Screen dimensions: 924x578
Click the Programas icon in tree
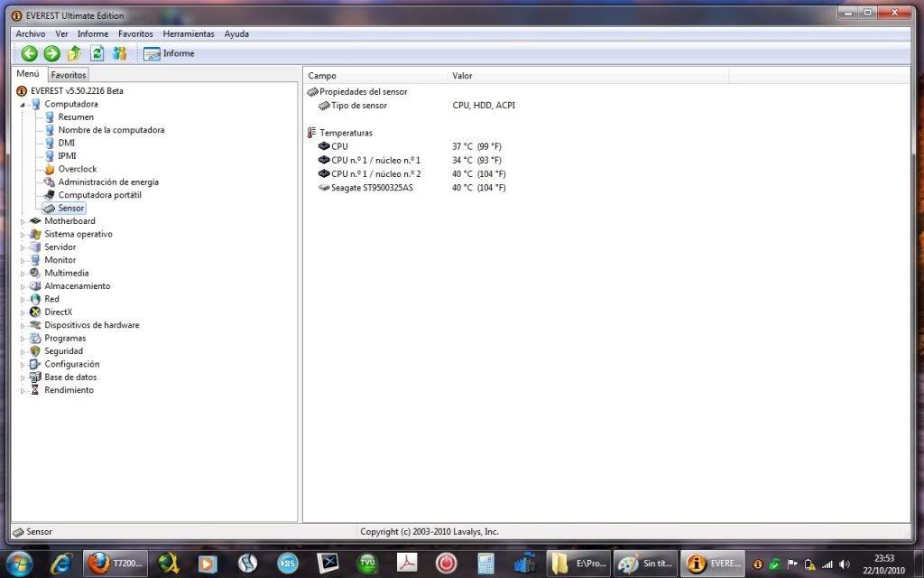(x=35, y=338)
